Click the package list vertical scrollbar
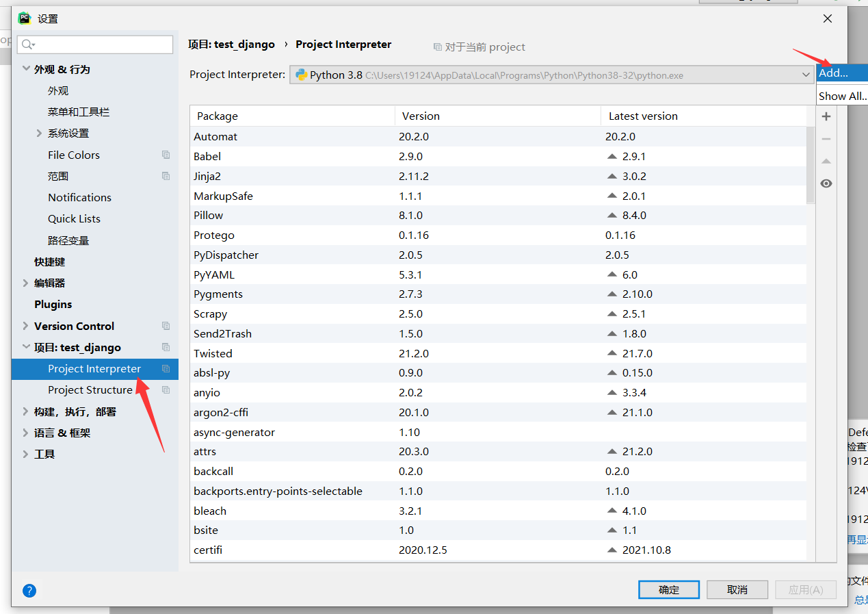Viewport: 868px width, 614px height. point(811,166)
